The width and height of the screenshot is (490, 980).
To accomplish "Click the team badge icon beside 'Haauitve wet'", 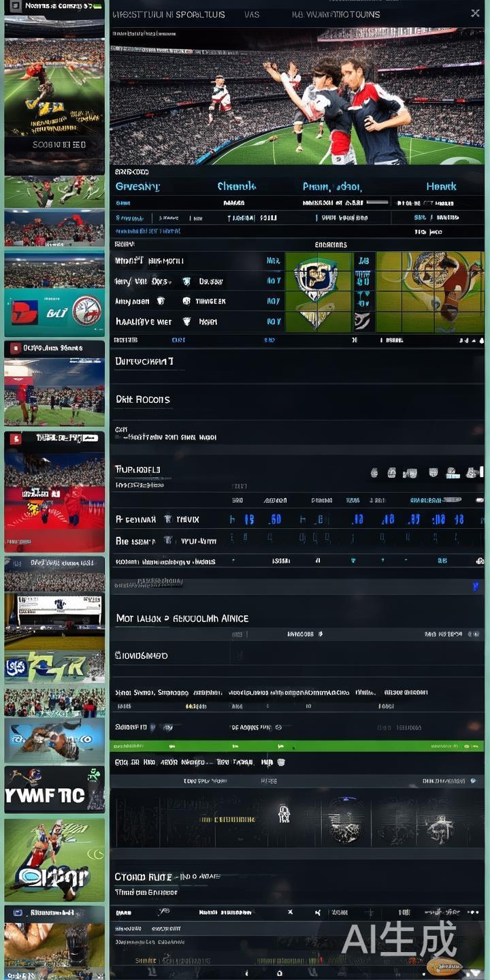I will [x=186, y=321].
